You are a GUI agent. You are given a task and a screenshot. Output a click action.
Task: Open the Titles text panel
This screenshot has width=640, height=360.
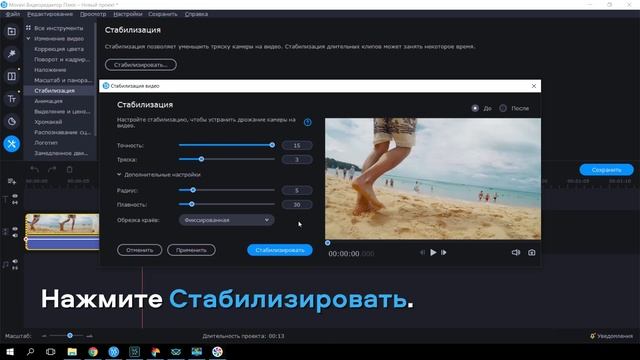tap(11, 99)
